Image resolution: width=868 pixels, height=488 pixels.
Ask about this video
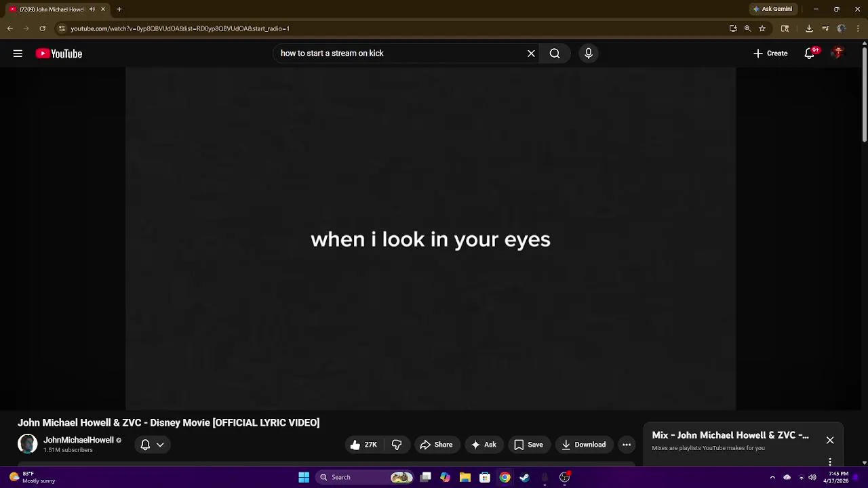pos(484,445)
